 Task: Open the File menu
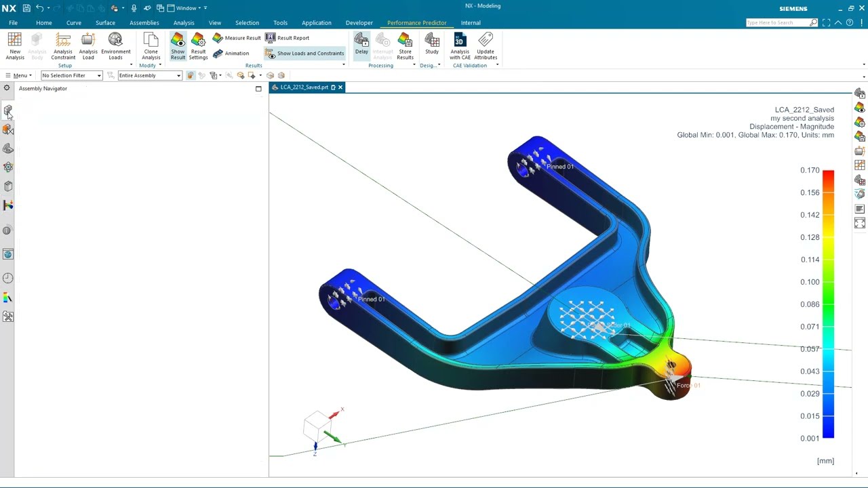point(13,22)
